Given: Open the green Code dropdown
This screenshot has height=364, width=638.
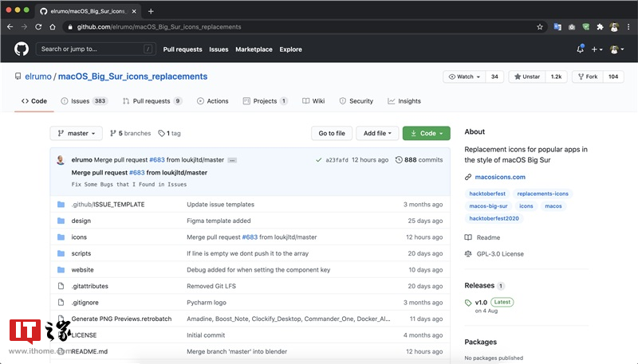Looking at the screenshot, I should point(427,133).
